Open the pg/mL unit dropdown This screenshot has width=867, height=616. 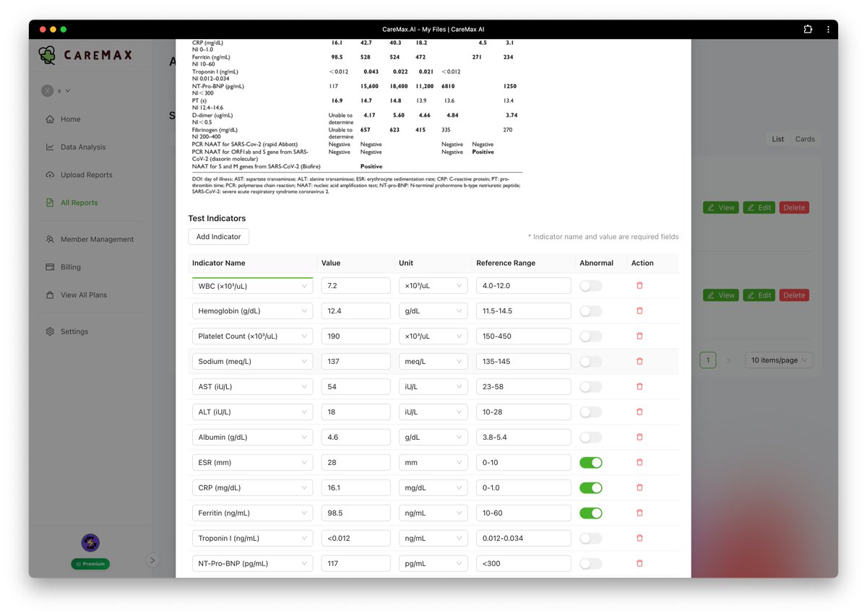click(433, 564)
